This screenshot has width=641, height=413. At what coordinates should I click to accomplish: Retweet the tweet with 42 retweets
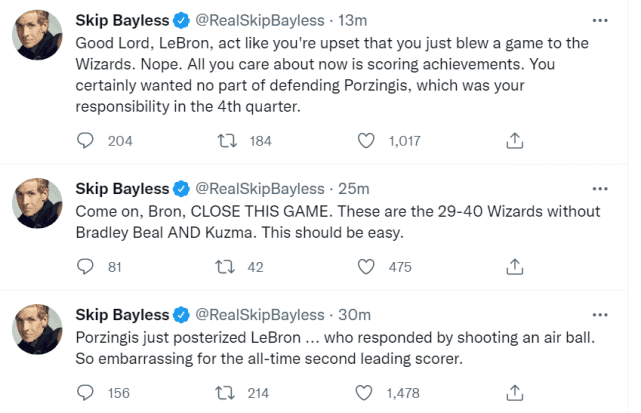(227, 266)
